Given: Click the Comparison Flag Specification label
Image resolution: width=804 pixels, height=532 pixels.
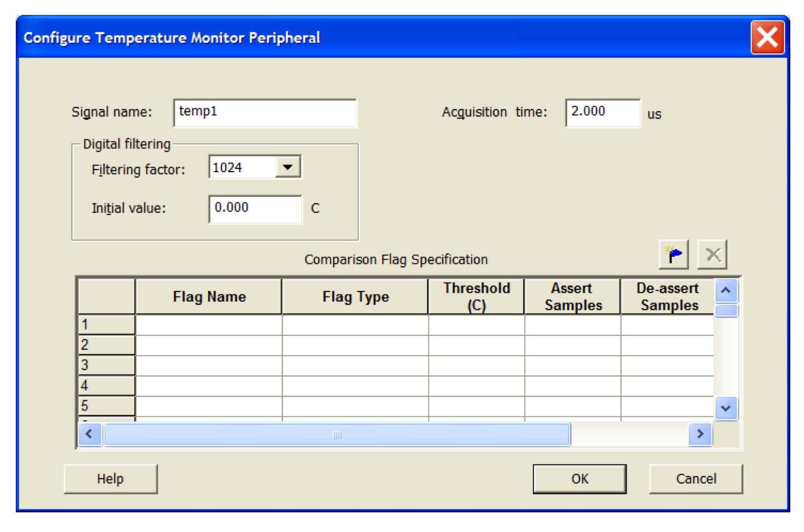Looking at the screenshot, I should (x=396, y=260).
